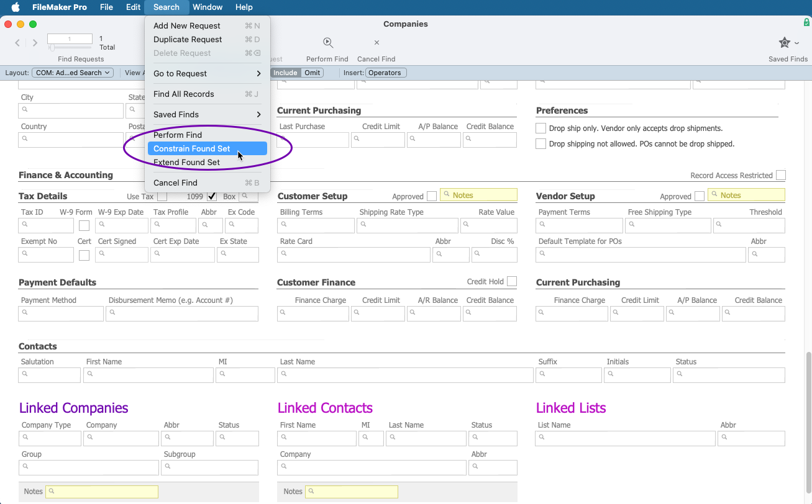The height and width of the screenshot is (504, 812).
Task: Open the Insert Operators dropdown
Action: (386, 73)
